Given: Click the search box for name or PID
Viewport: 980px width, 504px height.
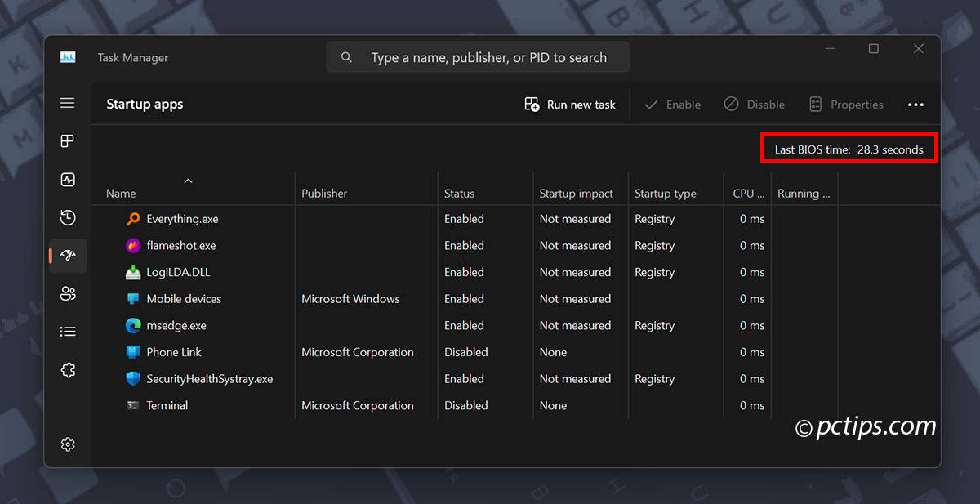Looking at the screenshot, I should [478, 58].
